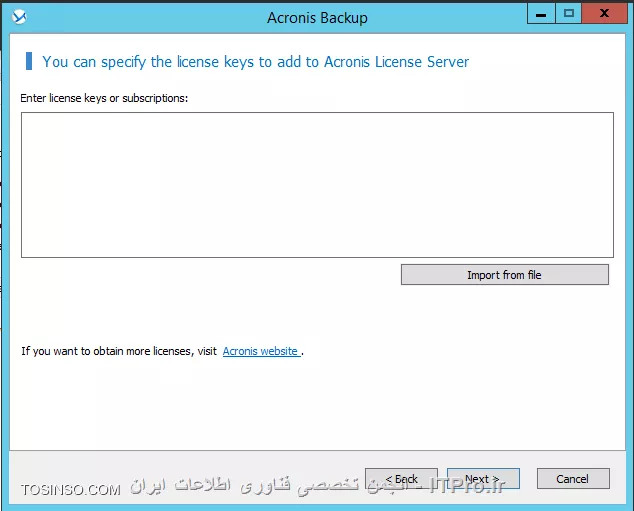Click the 'If you want to obtain more licenses' text
Viewport: 634px width, 511px height.
[x=119, y=351]
